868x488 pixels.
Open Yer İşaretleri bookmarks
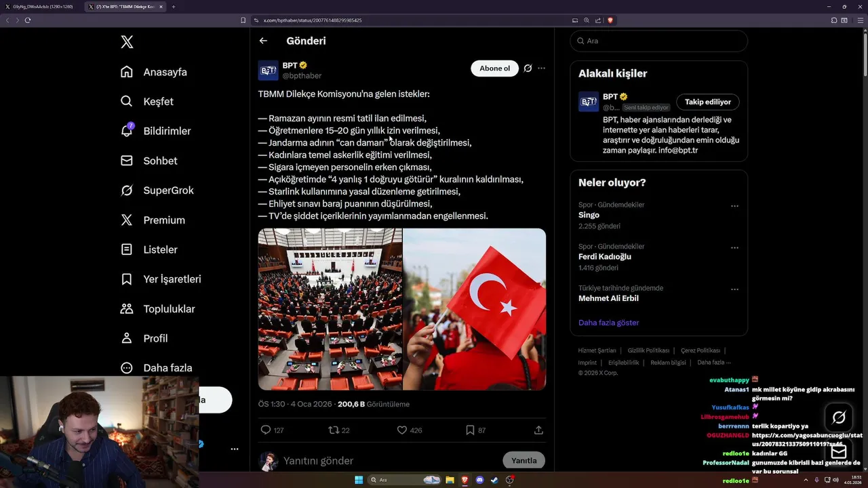tap(161, 279)
